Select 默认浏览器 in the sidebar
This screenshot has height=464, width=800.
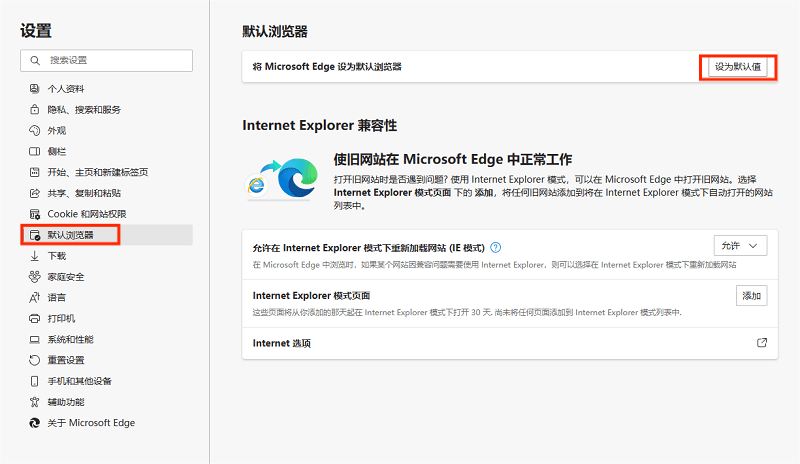point(107,235)
